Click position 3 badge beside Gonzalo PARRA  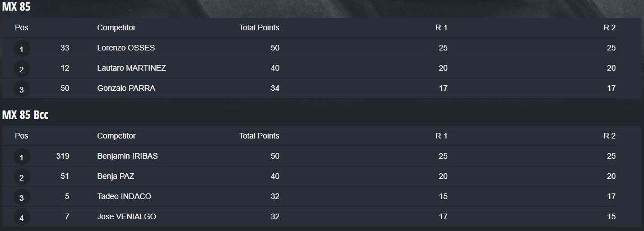[21, 90]
